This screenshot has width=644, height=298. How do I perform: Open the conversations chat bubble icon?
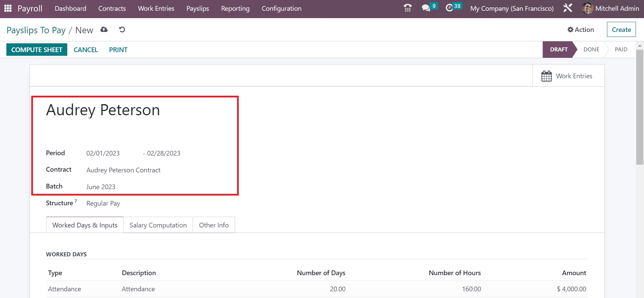click(426, 8)
